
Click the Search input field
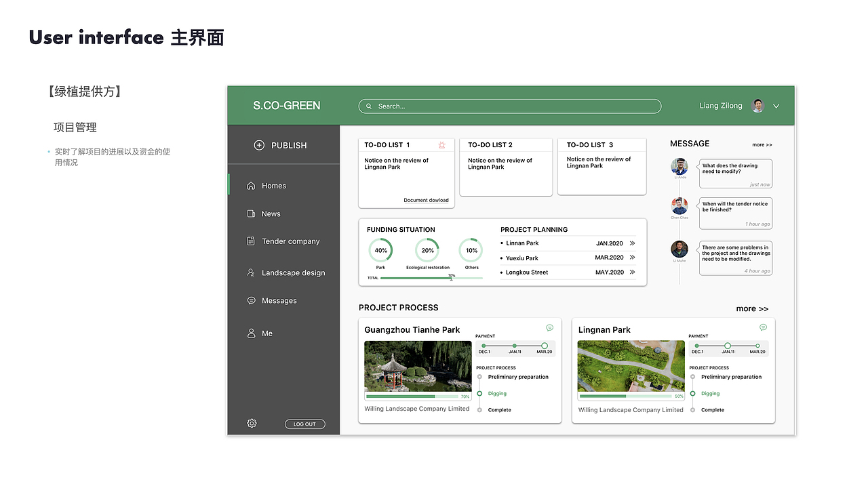(510, 106)
